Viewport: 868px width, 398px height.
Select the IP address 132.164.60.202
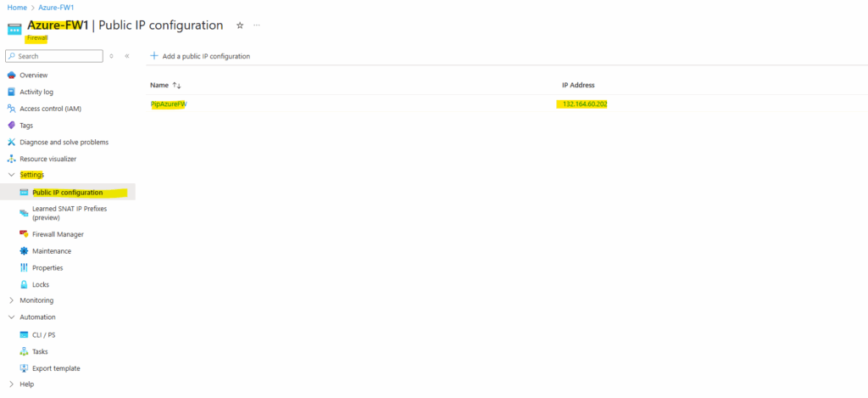[x=585, y=104]
